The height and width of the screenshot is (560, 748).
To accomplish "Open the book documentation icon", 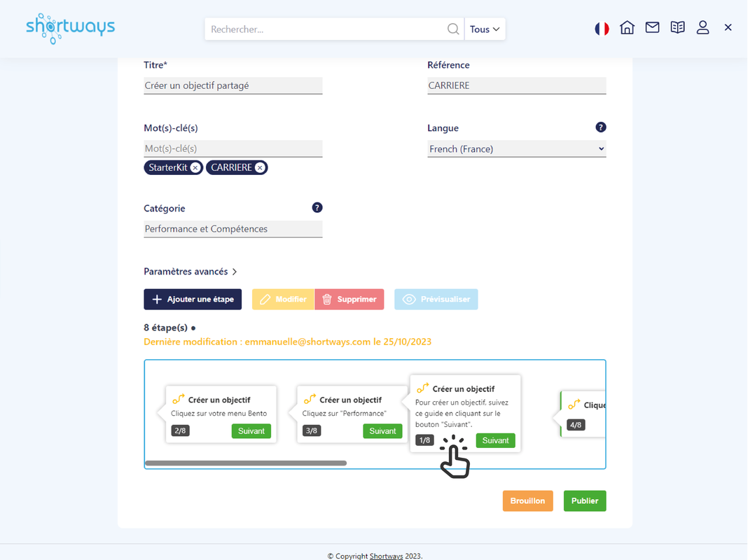I will (x=677, y=27).
